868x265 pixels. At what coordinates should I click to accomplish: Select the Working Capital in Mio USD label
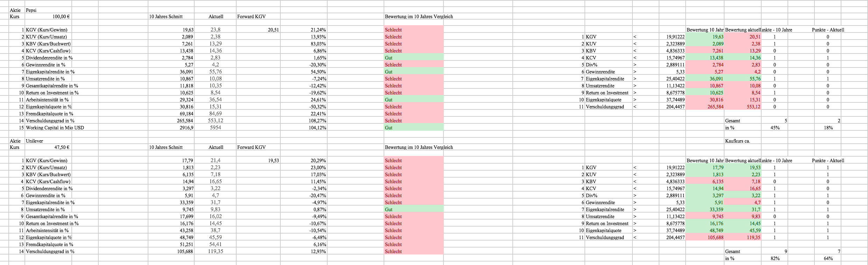click(55, 128)
